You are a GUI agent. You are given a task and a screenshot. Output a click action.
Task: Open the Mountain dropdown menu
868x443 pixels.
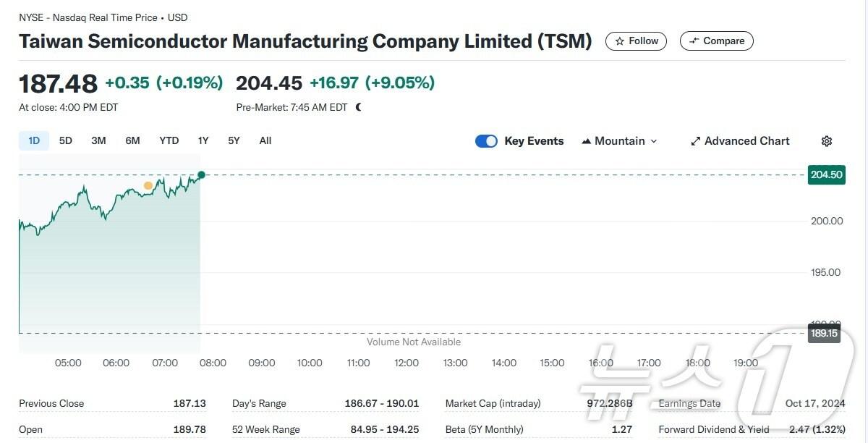click(x=619, y=140)
